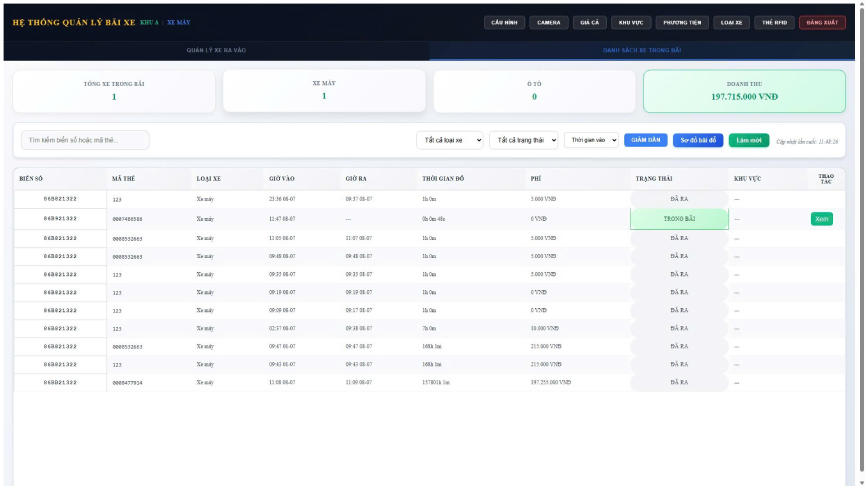Image resolution: width=865 pixels, height=486 pixels.
Task: Open the Loại xe page
Action: coord(732,22)
